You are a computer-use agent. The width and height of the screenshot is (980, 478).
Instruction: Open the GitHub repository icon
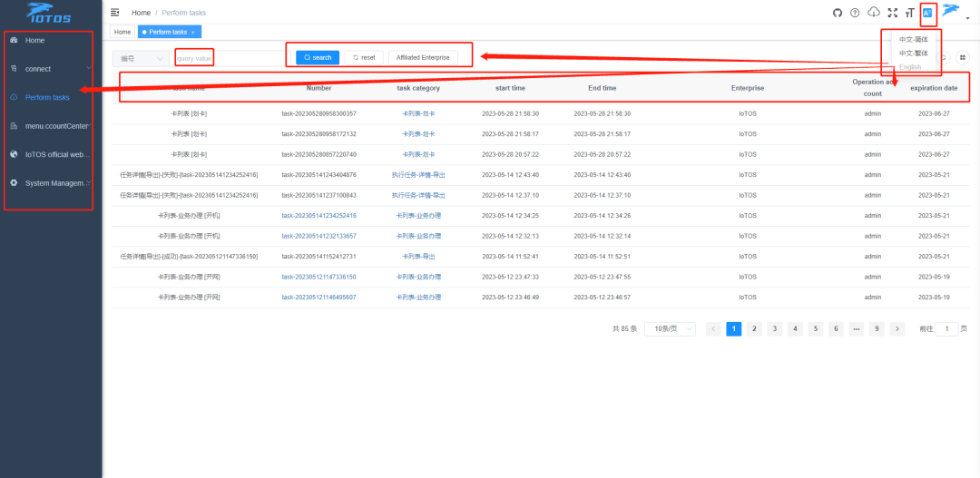[x=838, y=13]
